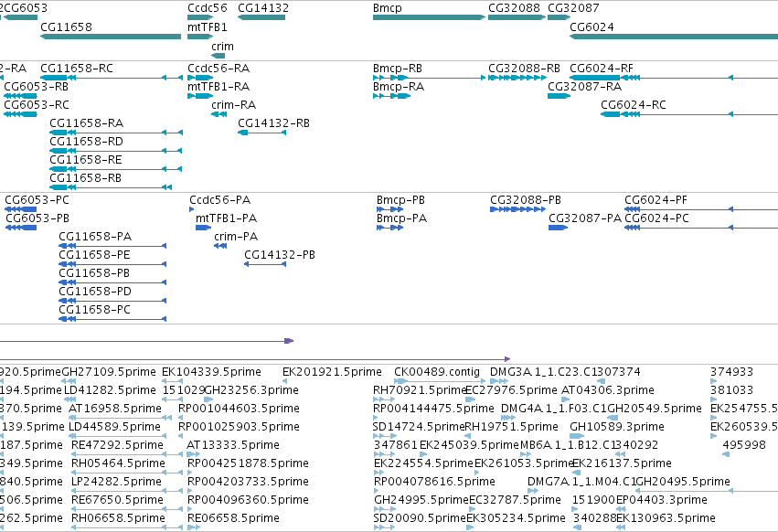This screenshot has height=532, width=778.
Task: Select protein Bmcp-PB
Action: [400, 200]
